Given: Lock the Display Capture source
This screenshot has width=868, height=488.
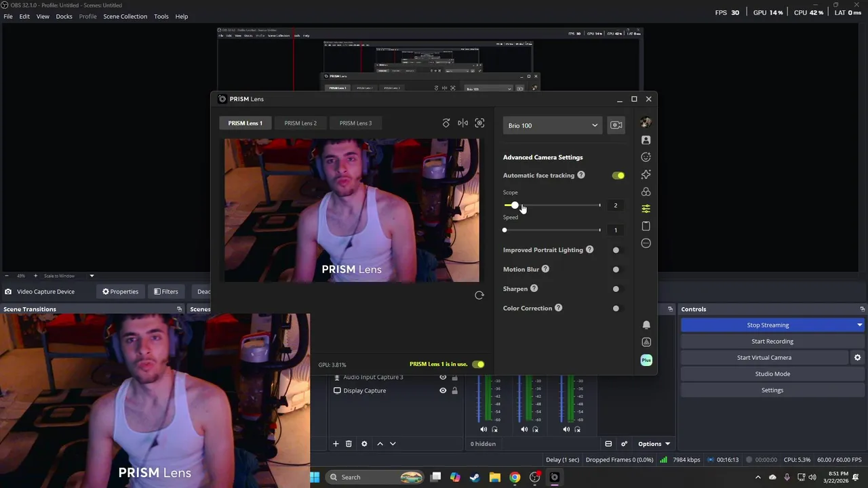Looking at the screenshot, I should click(455, 391).
